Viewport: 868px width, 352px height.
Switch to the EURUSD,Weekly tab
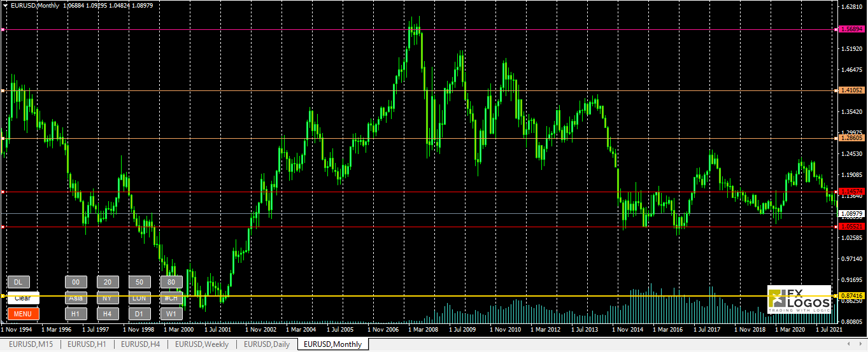point(201,344)
